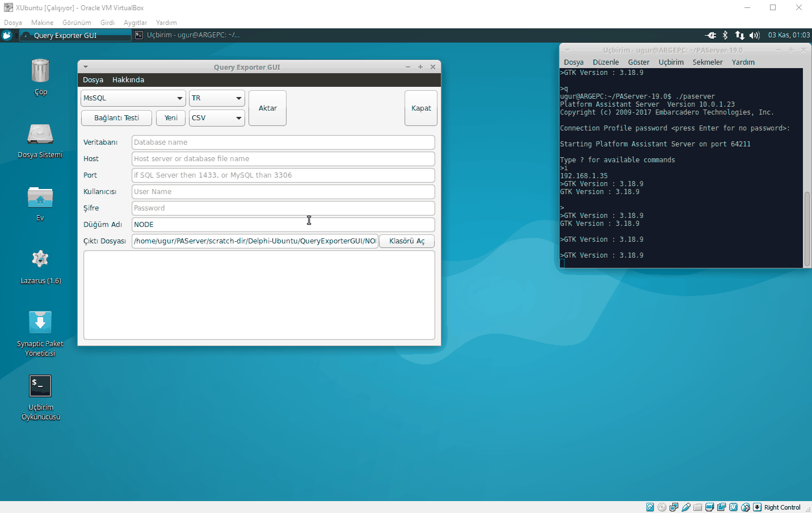
Task: Open Query Exporter GUI window menu arrow
Action: (x=86, y=67)
